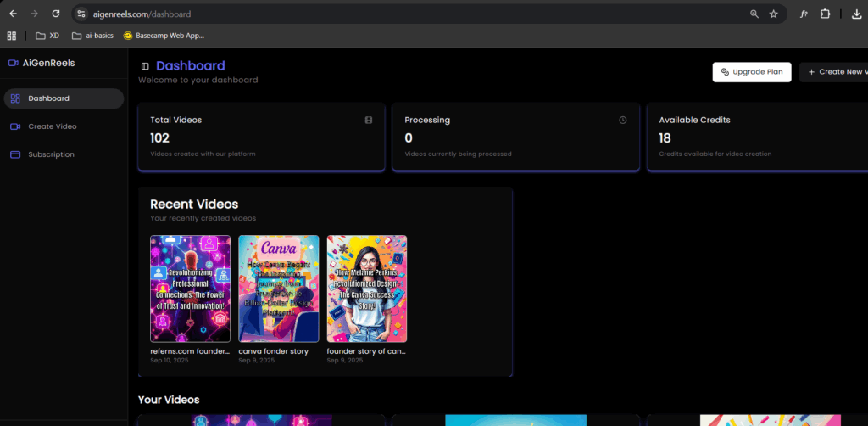The width and height of the screenshot is (868, 426).
Task: Reload the page with the refresh icon
Action: 56,14
